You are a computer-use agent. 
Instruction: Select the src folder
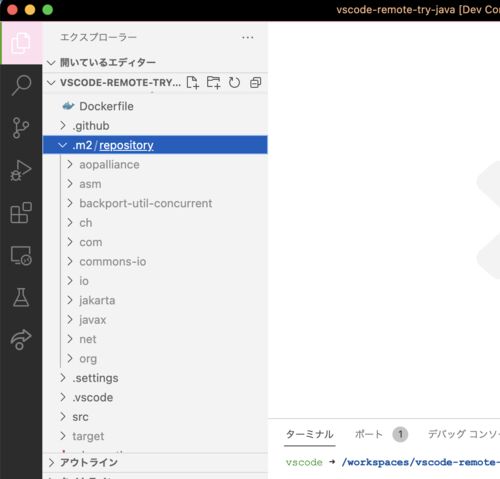155,417
